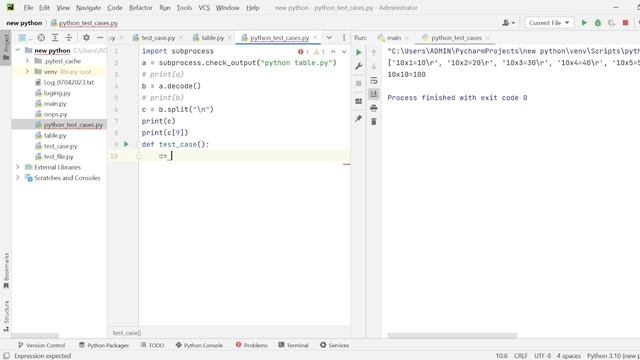
Task: Stop process button in Run panel
Action: pos(359,84)
